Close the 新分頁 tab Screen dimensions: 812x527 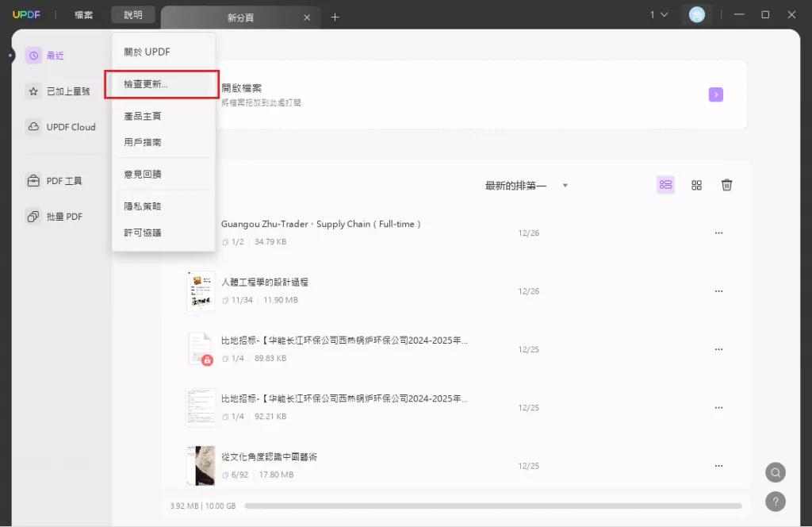point(307,17)
